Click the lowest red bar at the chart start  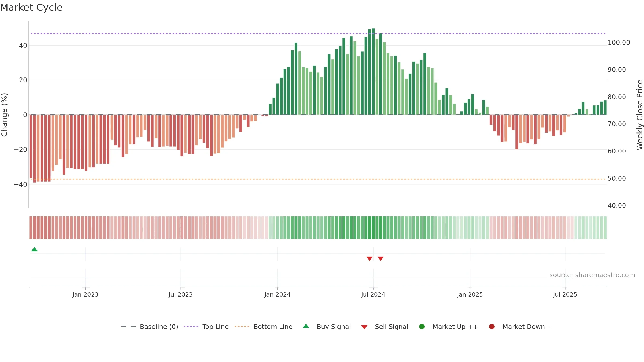tap(34, 149)
